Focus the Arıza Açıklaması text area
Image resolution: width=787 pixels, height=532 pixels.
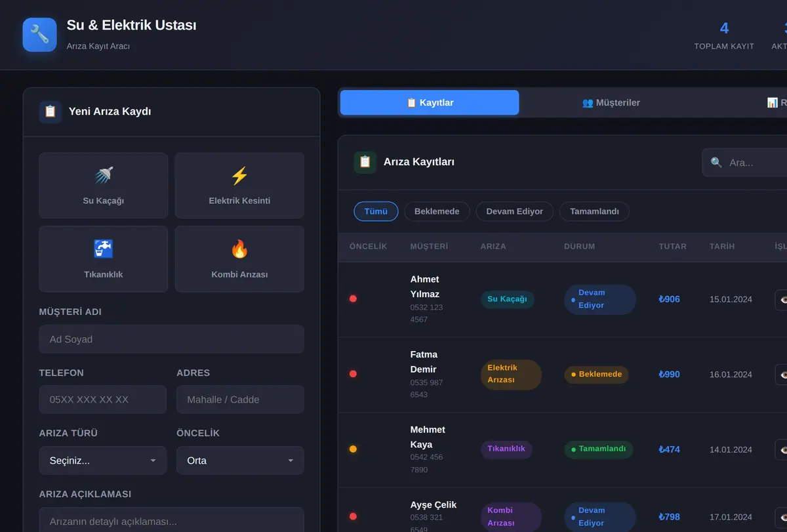click(172, 520)
